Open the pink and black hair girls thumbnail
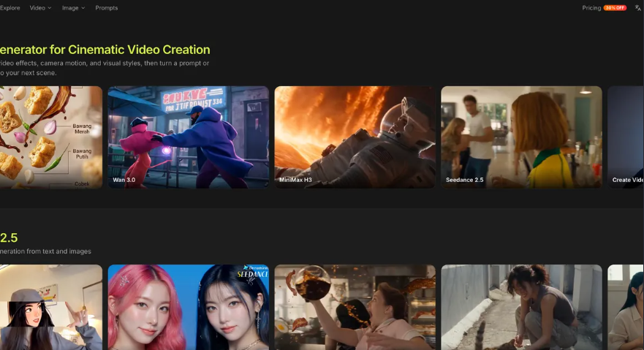This screenshot has height=350, width=644. point(189,308)
